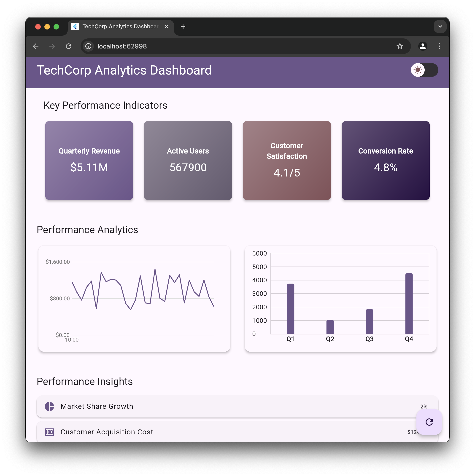Select the Market Share Growth insight row
The image size is (475, 476).
[x=237, y=406]
